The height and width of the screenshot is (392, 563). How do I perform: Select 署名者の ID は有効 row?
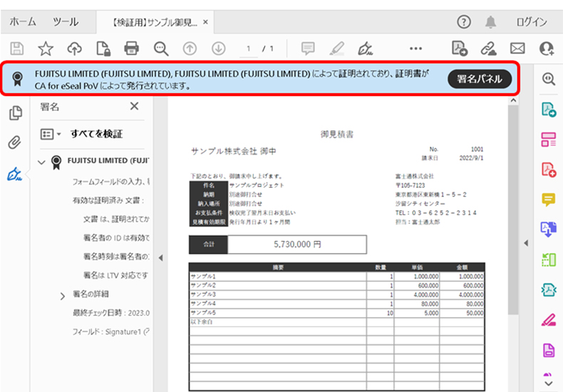(x=116, y=237)
